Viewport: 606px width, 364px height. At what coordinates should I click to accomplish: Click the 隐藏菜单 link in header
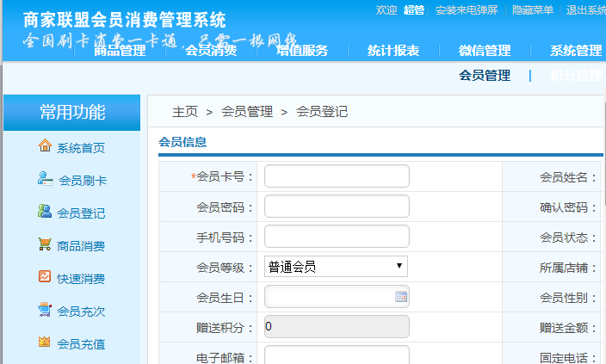(533, 10)
